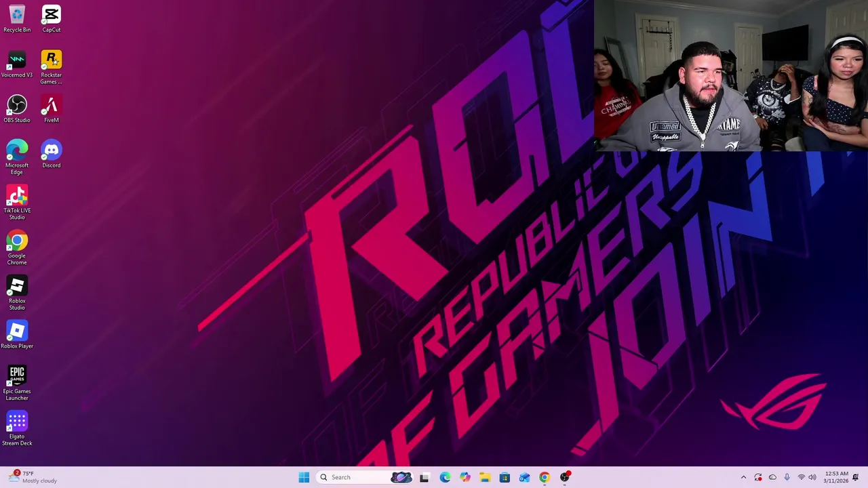Launch Microsoft Edge from the taskbar

445,477
